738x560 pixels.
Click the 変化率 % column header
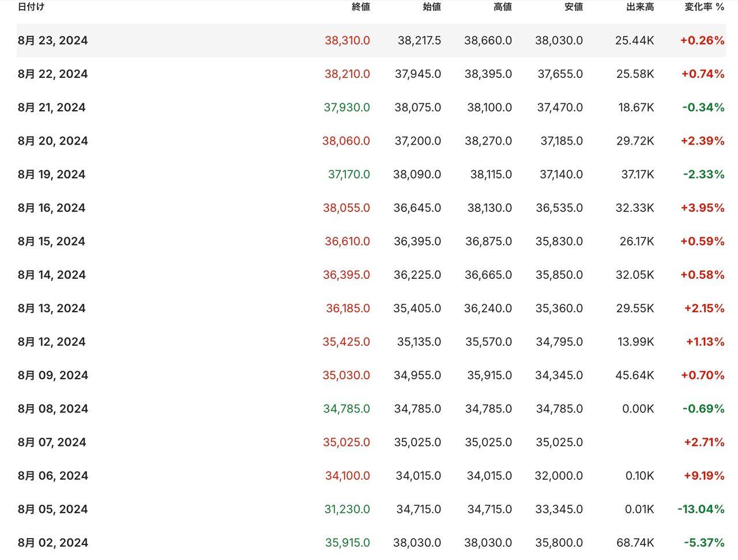[704, 7]
